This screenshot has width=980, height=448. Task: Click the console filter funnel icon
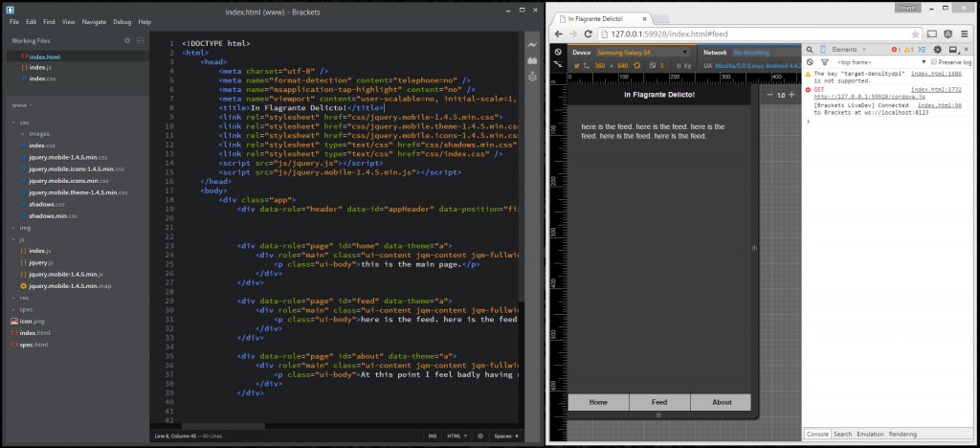824,62
